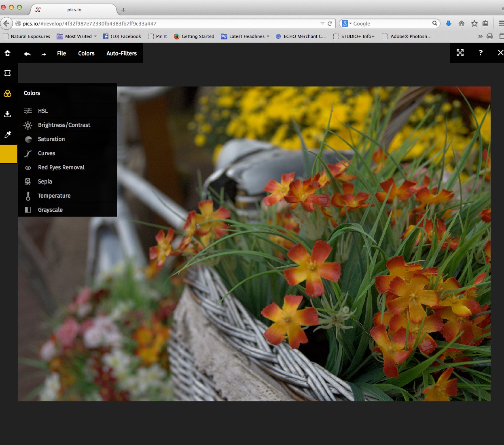
Task: Open ECHO Merchant bookmark
Action: (x=301, y=36)
